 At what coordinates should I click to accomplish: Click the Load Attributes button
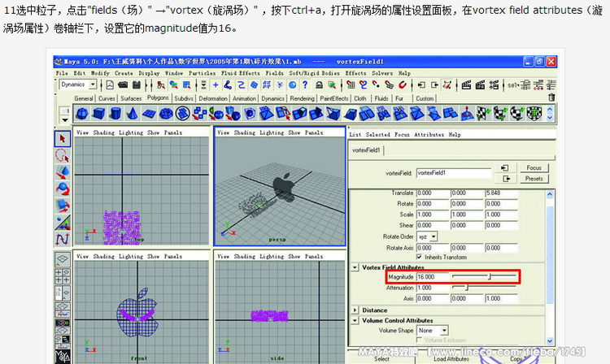tap(451, 359)
